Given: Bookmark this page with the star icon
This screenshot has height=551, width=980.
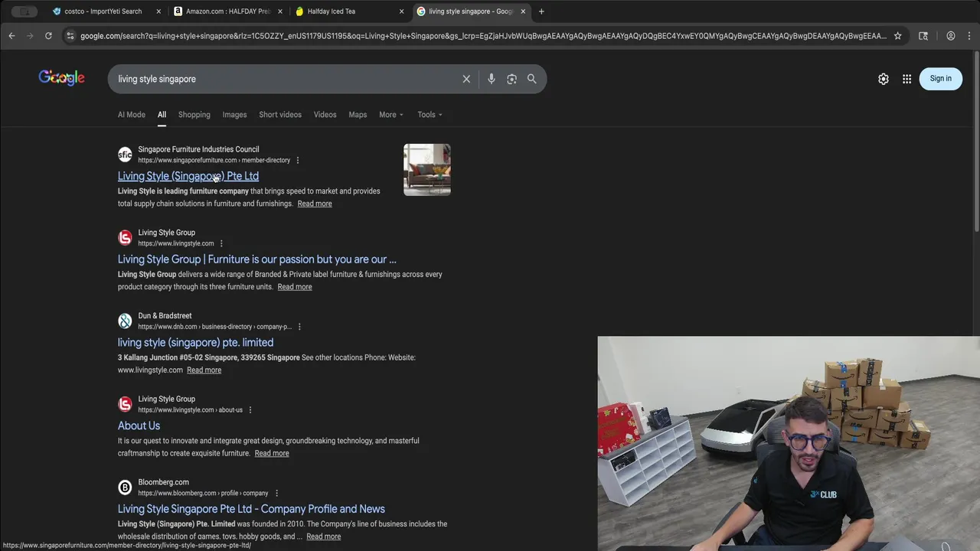Looking at the screenshot, I should (x=898, y=35).
